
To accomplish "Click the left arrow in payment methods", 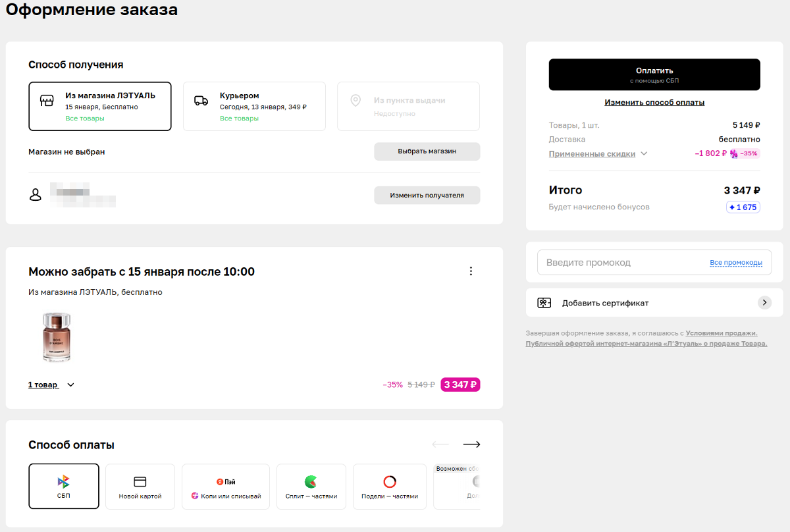I will [440, 444].
